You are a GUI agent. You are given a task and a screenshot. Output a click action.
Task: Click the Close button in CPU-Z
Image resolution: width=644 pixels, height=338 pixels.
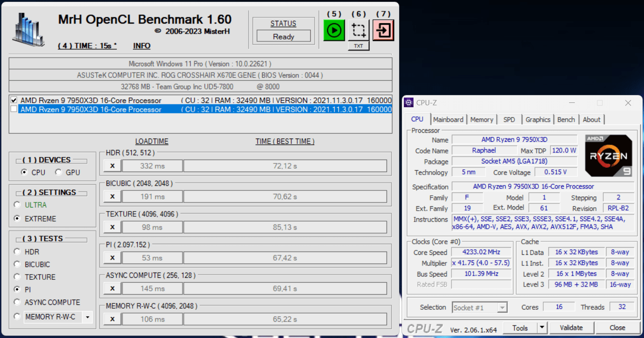[x=618, y=328]
